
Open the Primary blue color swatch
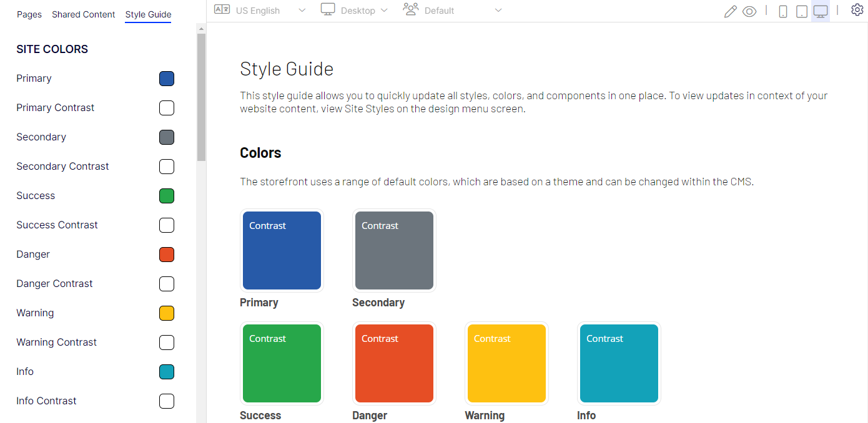[x=167, y=79]
